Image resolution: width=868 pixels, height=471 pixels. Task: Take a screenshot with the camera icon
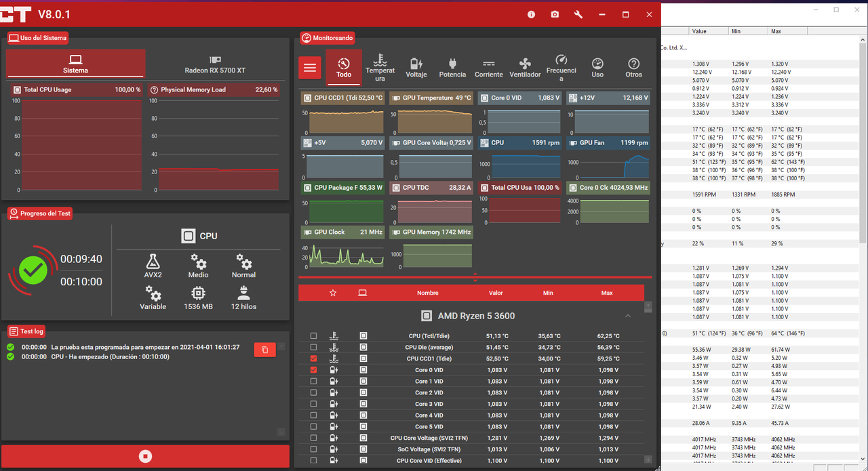pyautogui.click(x=555, y=14)
